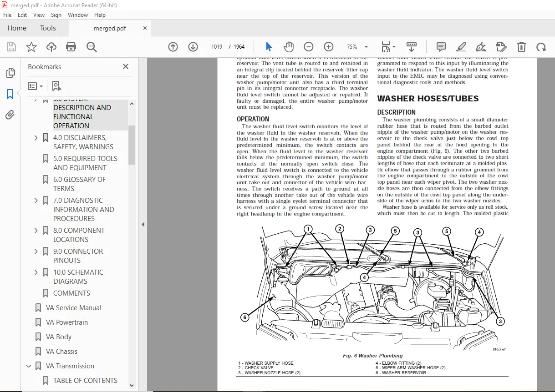Viewport: 555px width, 392px height.
Task: Rotate view with circular arrow icon
Action: pyautogui.click(x=541, y=47)
